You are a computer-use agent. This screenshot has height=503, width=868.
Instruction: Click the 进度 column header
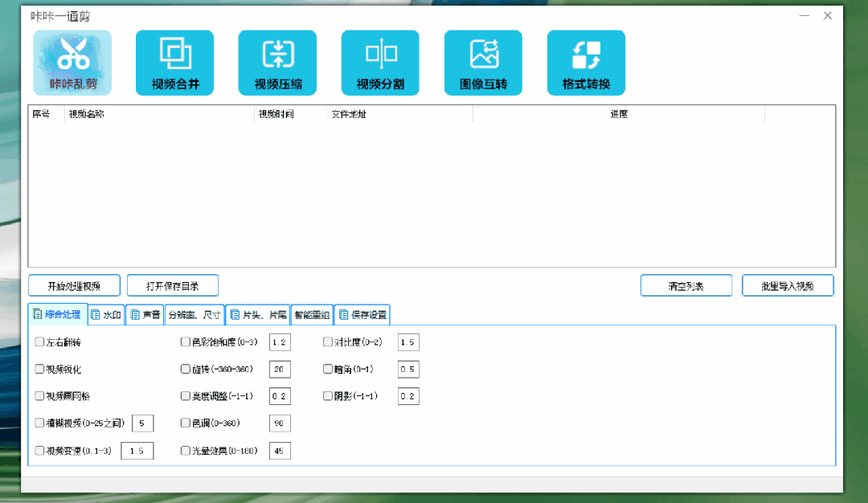619,114
